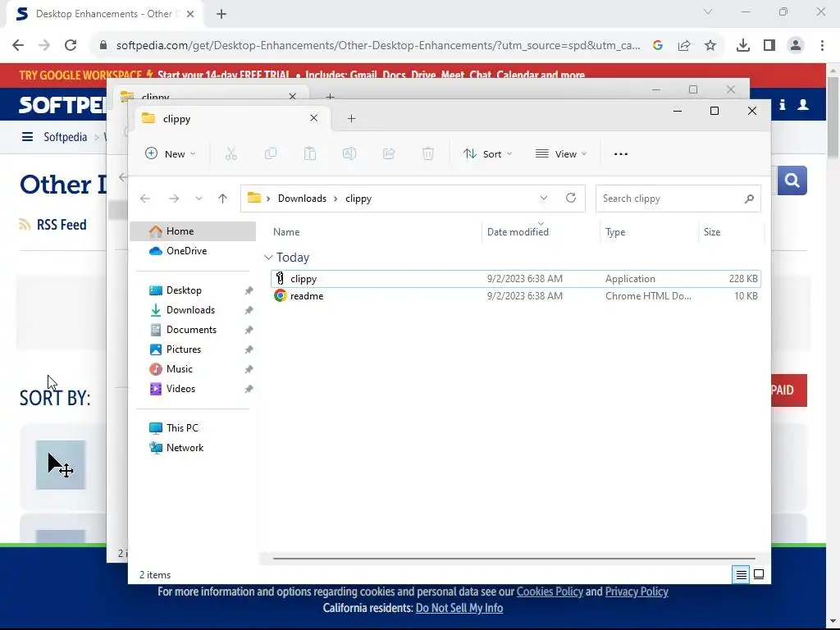The image size is (840, 630).
Task: Add a new tab in front Explorer window
Action: (351, 118)
